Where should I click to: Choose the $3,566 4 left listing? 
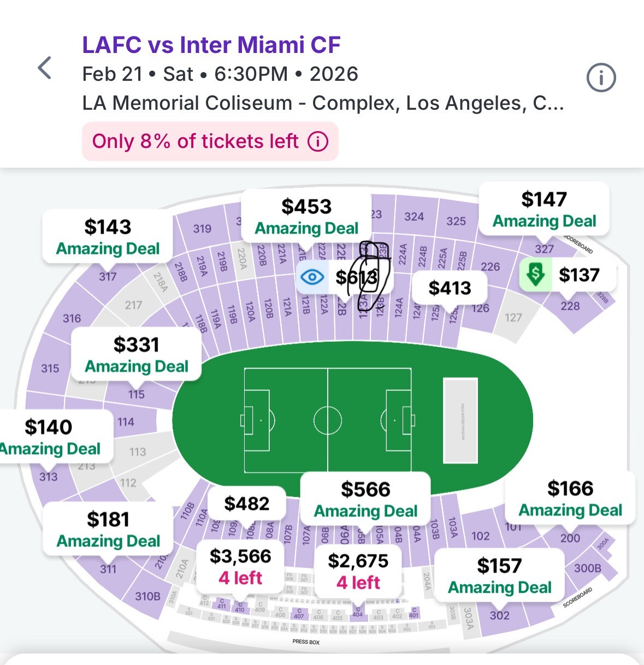coord(240,567)
